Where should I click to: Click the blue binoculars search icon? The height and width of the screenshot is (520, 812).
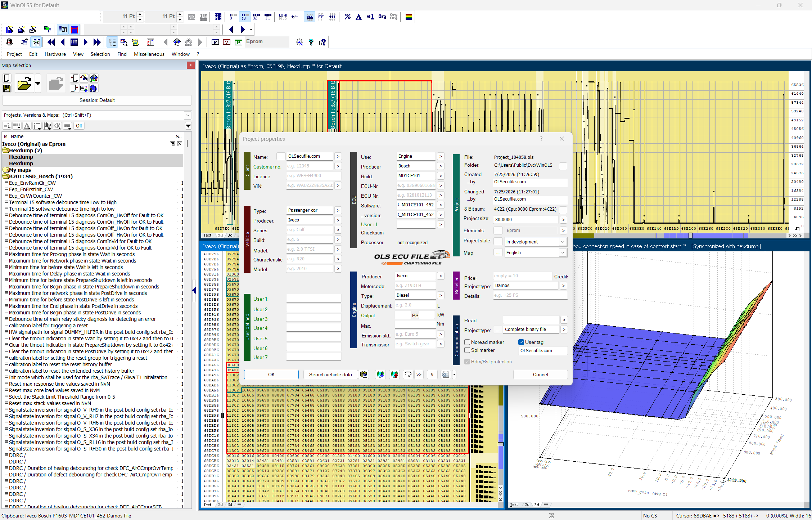tap(177, 42)
